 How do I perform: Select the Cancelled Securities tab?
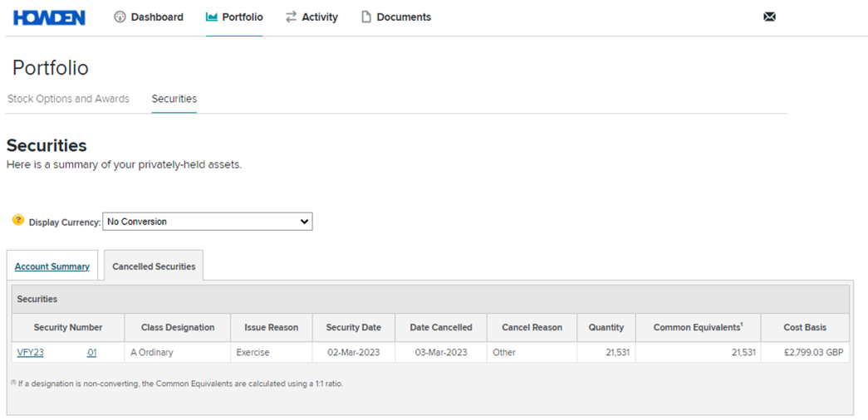tap(154, 266)
